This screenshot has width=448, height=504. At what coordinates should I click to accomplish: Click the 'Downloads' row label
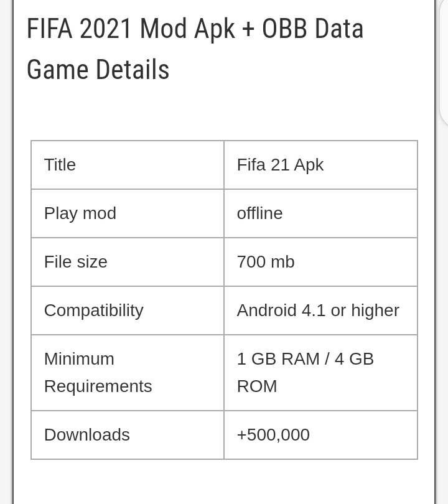click(x=86, y=435)
